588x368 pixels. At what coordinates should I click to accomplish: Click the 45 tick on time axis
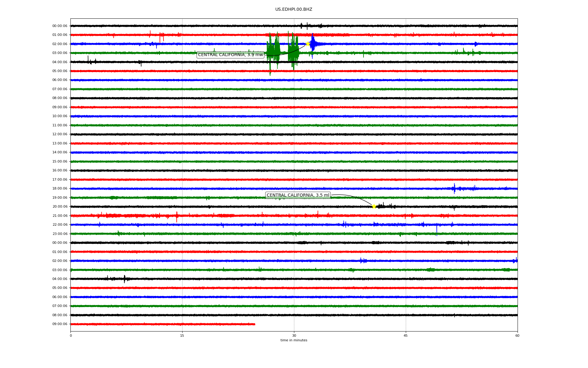(406, 335)
